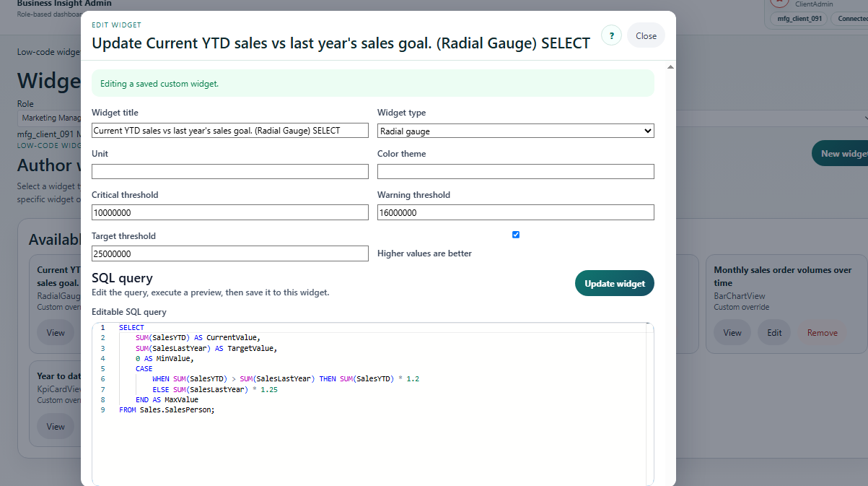Image resolution: width=868 pixels, height=486 pixels.
Task: Focus the Unit input field
Action: pos(230,171)
